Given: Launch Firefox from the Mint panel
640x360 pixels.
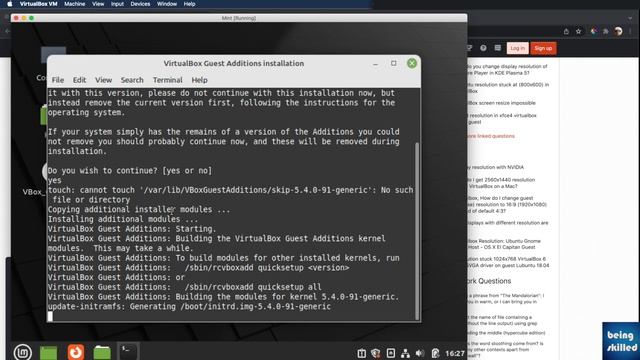Looking at the screenshot, I should coord(76,352).
